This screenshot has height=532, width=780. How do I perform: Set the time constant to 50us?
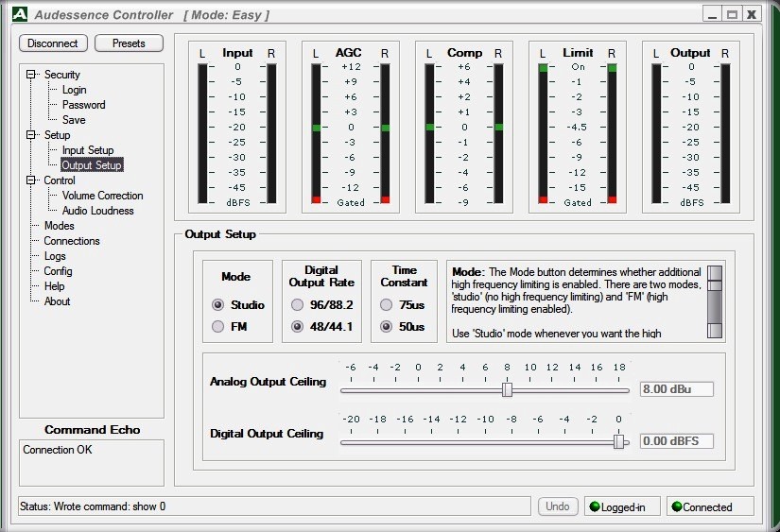click(x=386, y=327)
